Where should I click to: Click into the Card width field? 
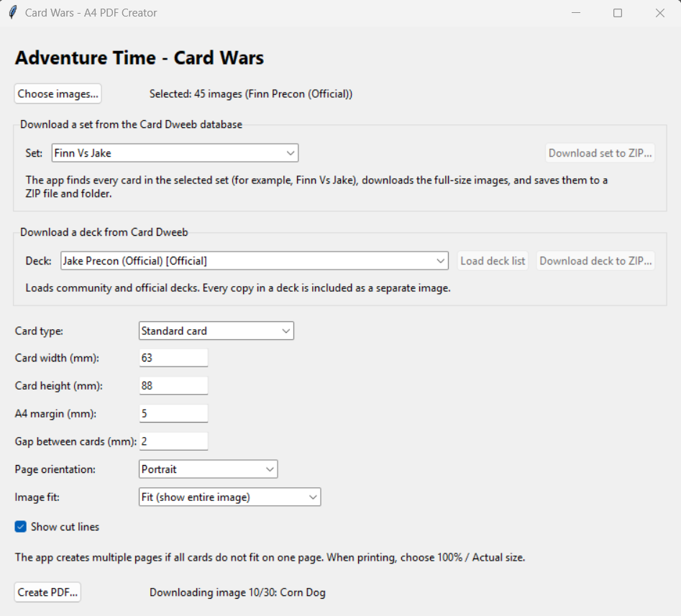pyautogui.click(x=173, y=358)
